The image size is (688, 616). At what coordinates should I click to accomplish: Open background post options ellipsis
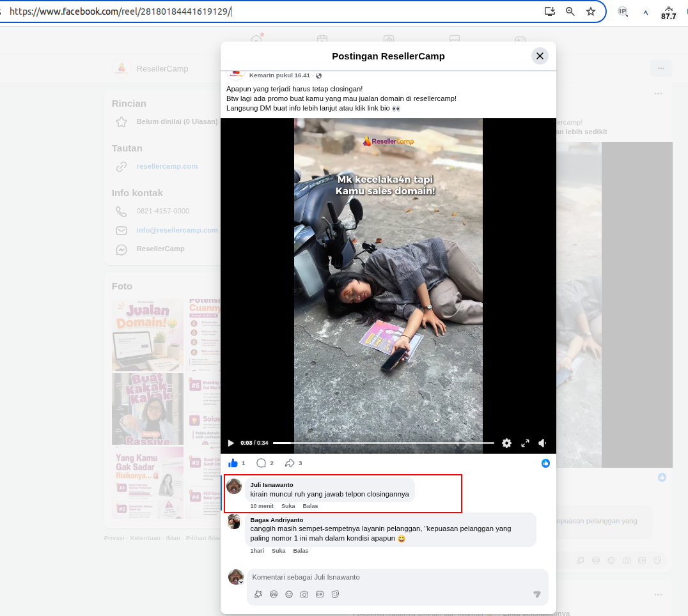658,94
